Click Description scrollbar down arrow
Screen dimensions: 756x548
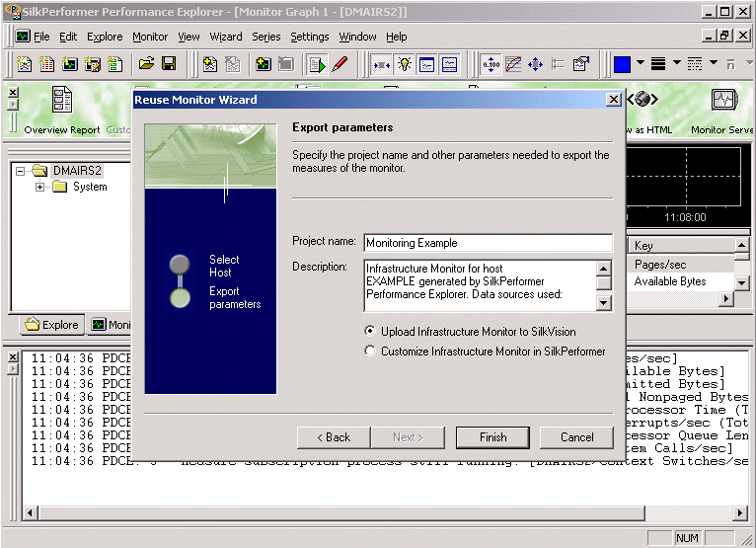604,303
